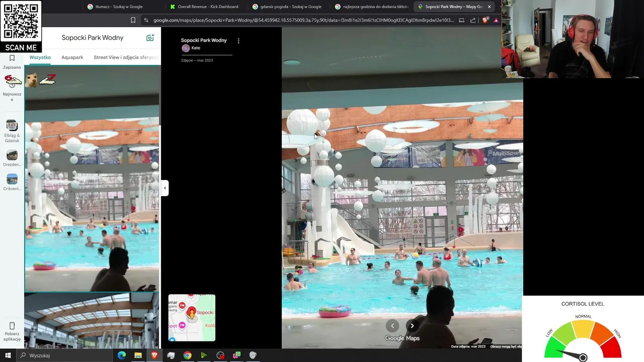The width and height of the screenshot is (644, 362).
Task: Open the green play-arrow app in taskbar
Action: [204, 355]
